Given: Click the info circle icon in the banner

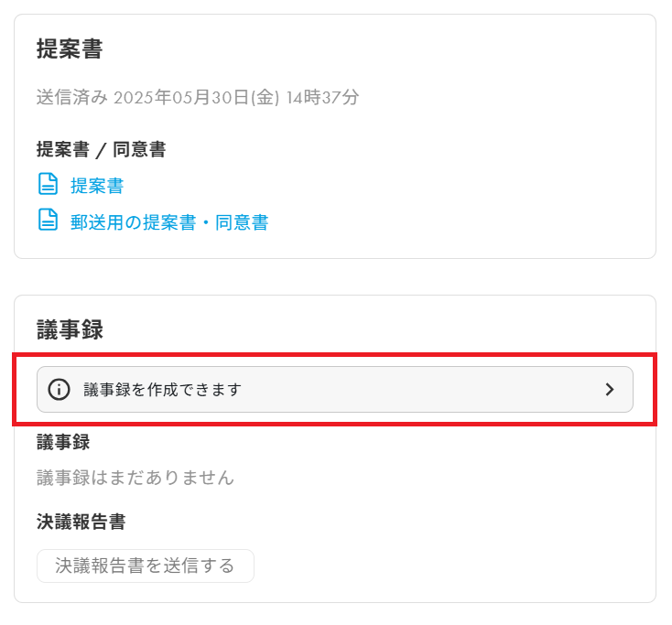Looking at the screenshot, I should click(x=59, y=389).
